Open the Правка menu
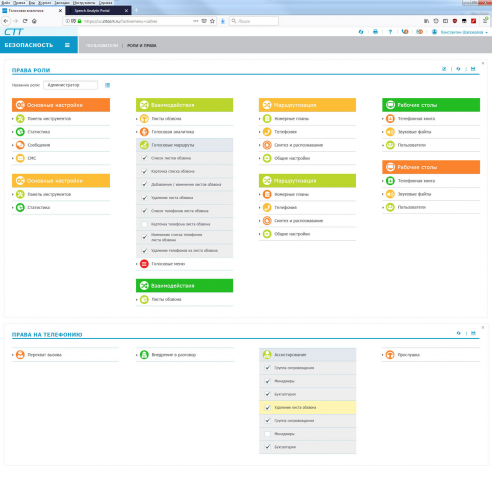The width and height of the screenshot is (492, 480). tap(19, 2)
